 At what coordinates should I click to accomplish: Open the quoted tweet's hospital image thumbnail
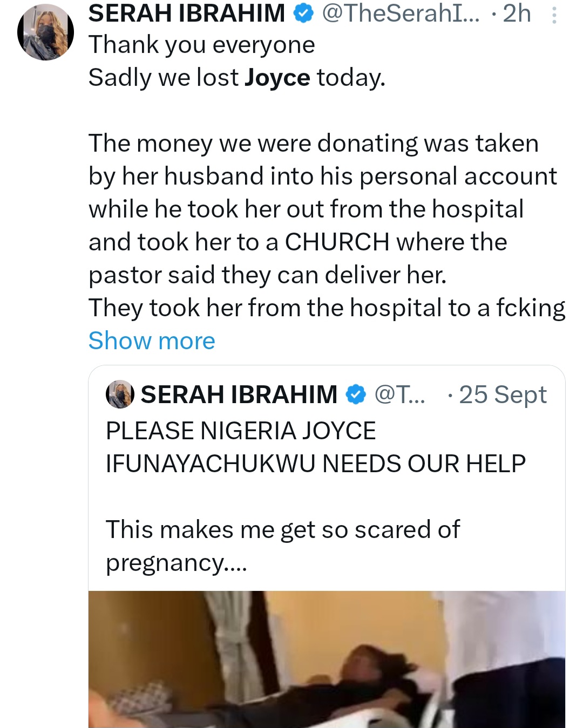coord(327,659)
